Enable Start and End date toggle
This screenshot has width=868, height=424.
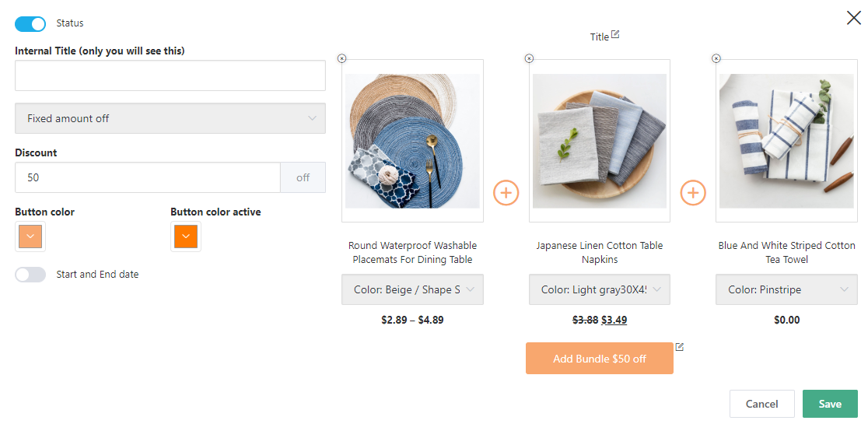coord(30,275)
